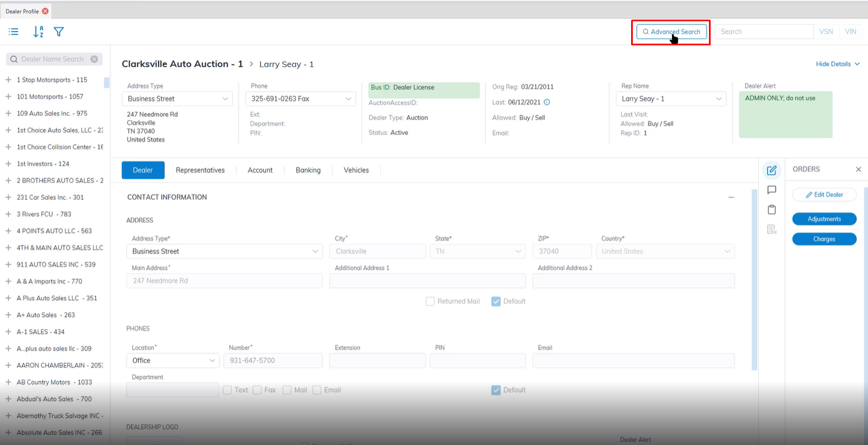Viewport: 868px width, 445px height.
Task: Click the A-Z sort icon
Action: pos(38,32)
